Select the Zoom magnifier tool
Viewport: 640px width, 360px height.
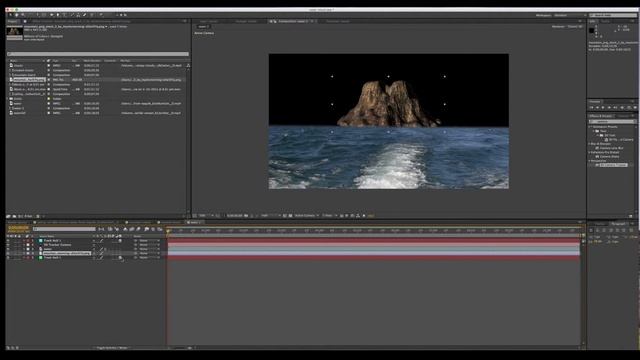click(x=22, y=15)
